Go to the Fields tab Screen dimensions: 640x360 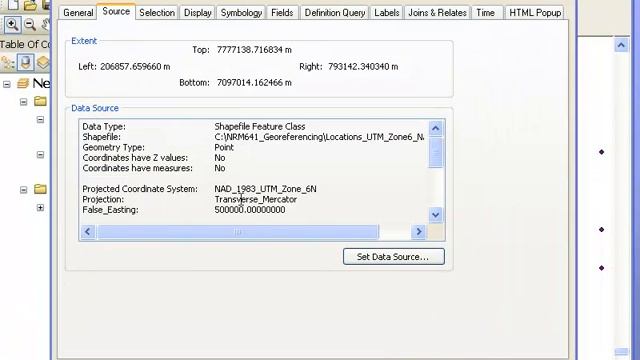[282, 13]
